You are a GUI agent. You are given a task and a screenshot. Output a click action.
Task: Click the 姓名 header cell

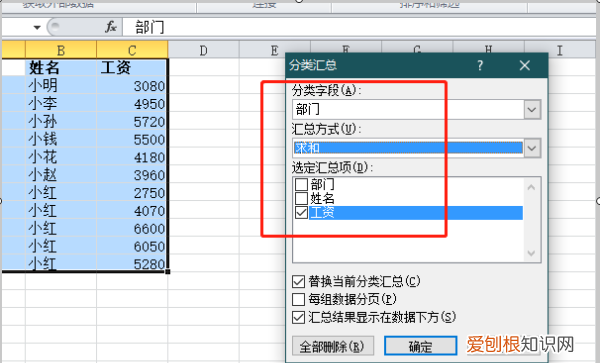(x=61, y=68)
